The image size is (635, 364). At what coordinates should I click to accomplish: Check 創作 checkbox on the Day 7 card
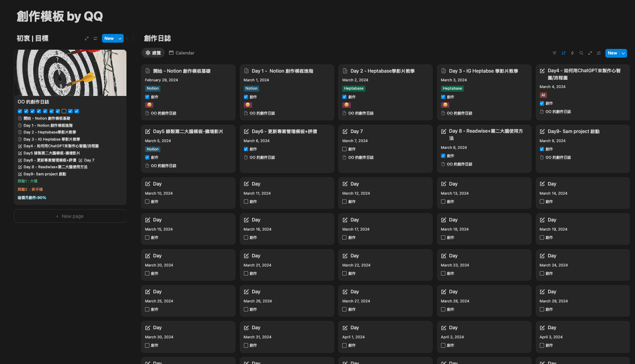pyautogui.click(x=345, y=149)
